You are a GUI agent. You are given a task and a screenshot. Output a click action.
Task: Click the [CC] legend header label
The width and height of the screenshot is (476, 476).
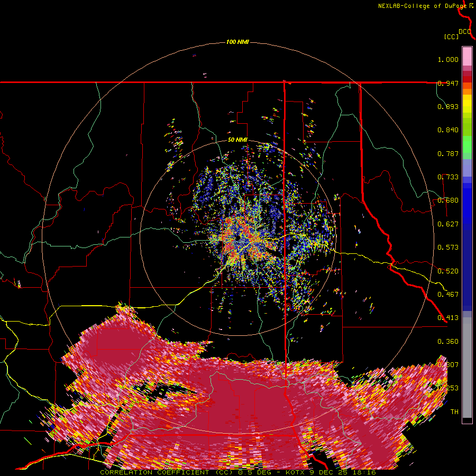451,36
